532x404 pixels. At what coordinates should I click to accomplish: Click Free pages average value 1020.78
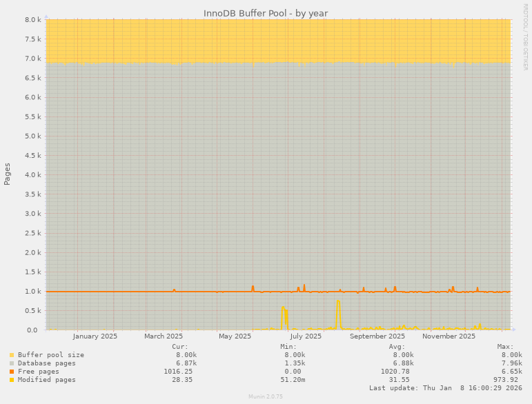point(395,372)
